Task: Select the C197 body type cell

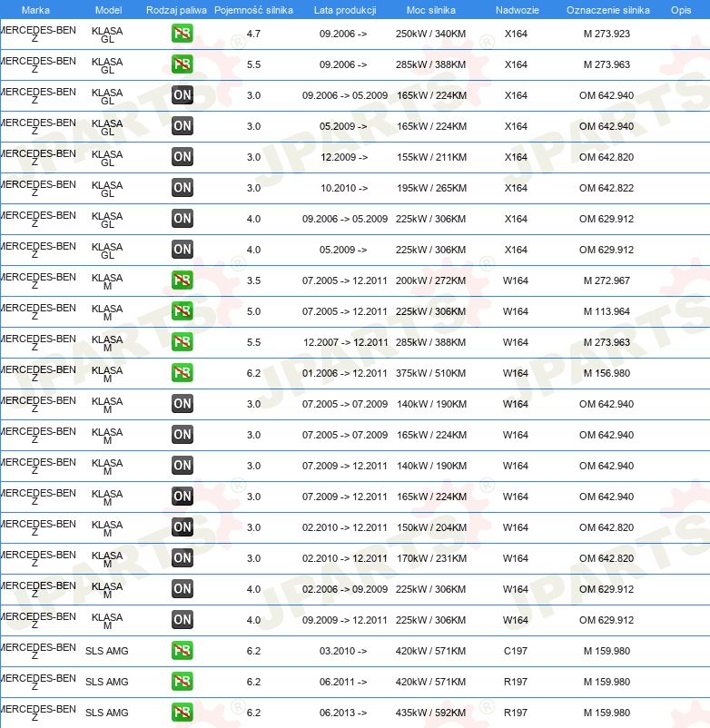Action: [516, 651]
